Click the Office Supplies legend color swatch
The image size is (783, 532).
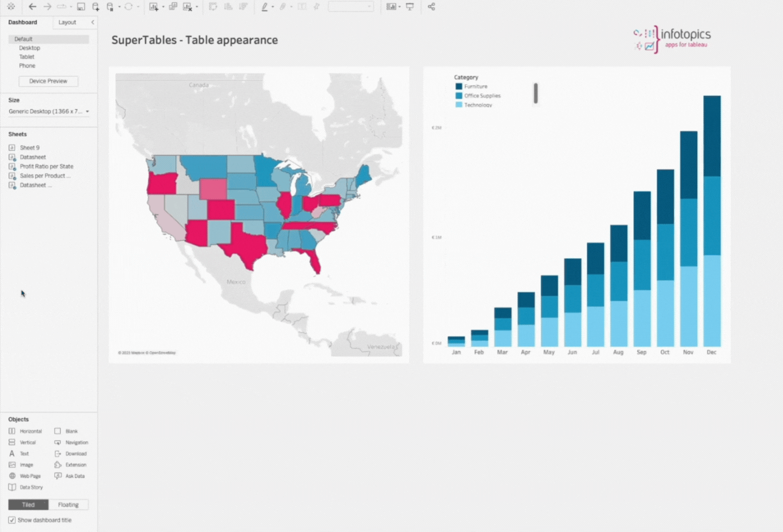[459, 96]
